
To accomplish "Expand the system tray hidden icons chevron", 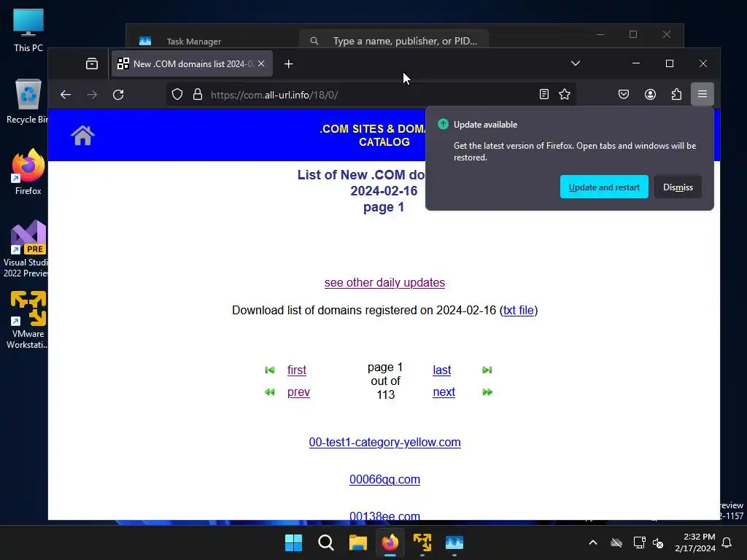I will (x=593, y=542).
